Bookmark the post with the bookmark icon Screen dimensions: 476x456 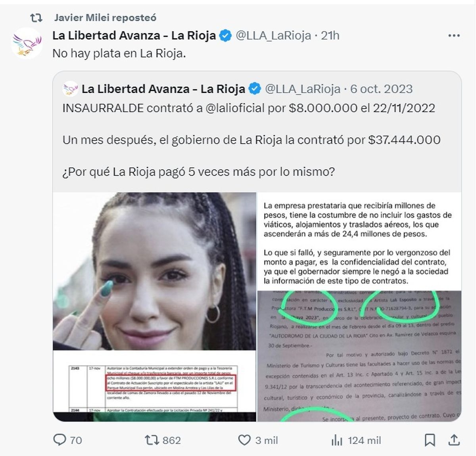[430, 440]
